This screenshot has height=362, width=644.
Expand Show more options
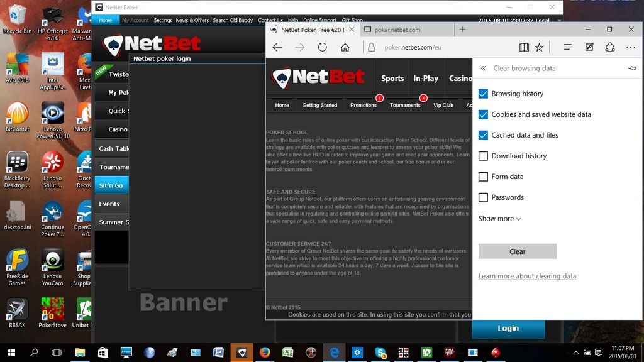[499, 219]
